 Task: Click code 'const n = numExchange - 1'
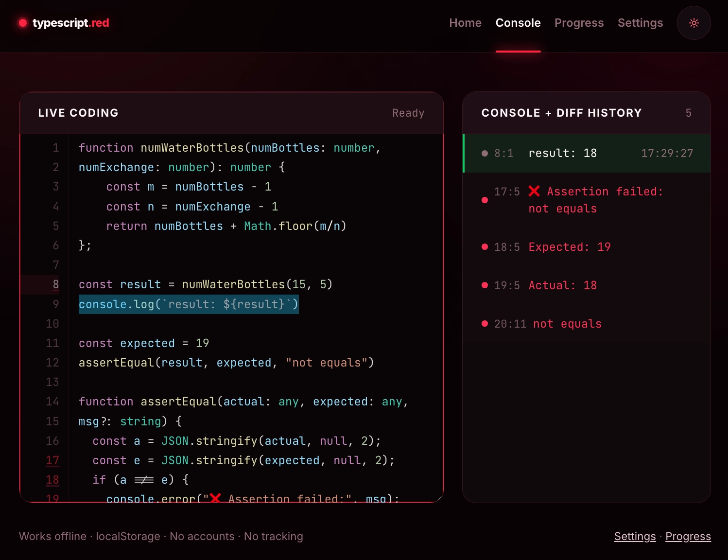click(192, 207)
